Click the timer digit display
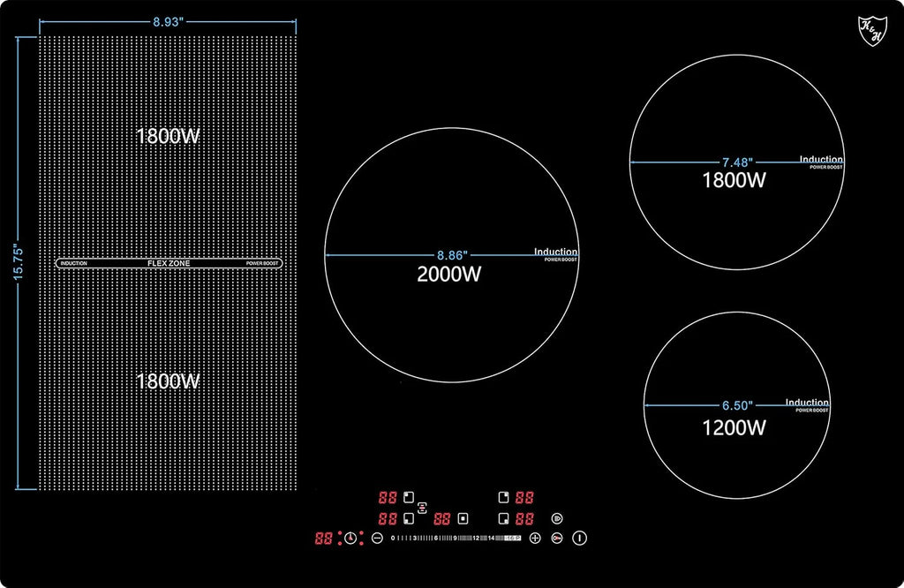904x588 pixels. click(x=323, y=538)
